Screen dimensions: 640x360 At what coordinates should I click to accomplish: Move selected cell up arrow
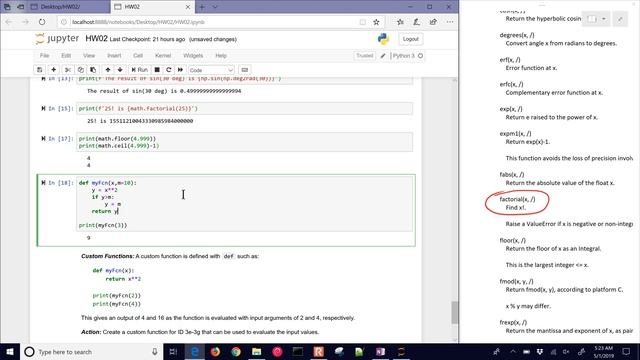click(108, 70)
